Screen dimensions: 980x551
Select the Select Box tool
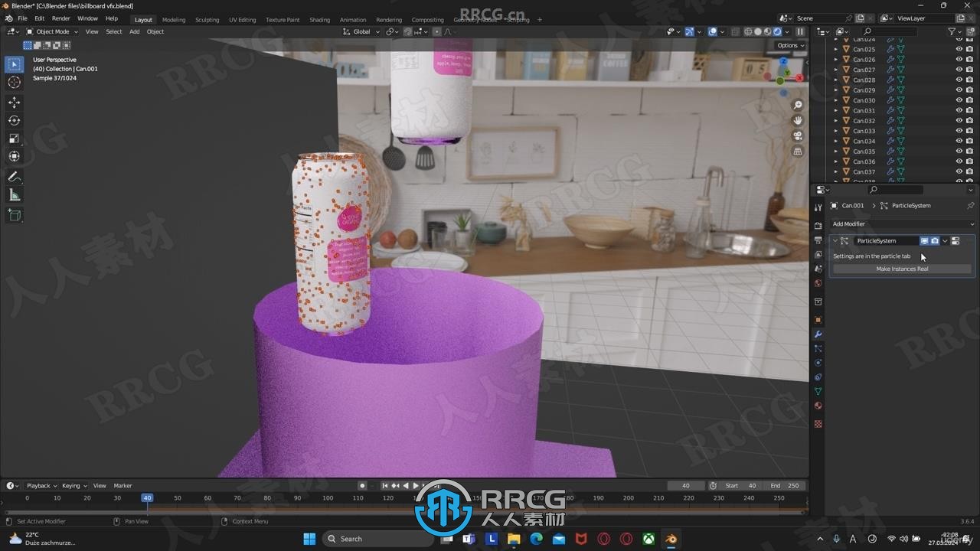[x=14, y=64]
